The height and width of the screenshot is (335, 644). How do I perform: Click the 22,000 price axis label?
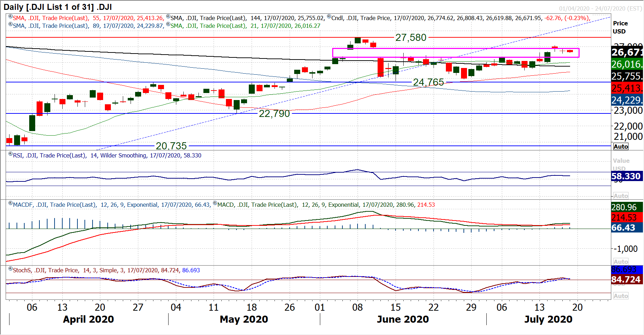click(x=628, y=126)
